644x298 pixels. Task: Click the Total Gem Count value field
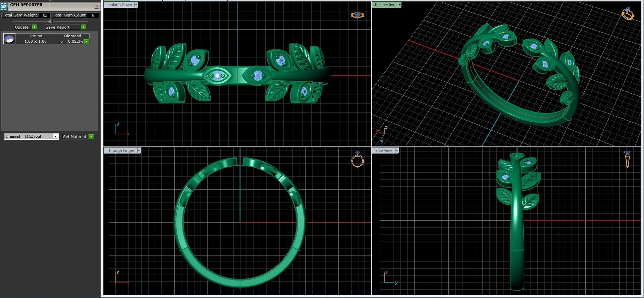(93, 15)
